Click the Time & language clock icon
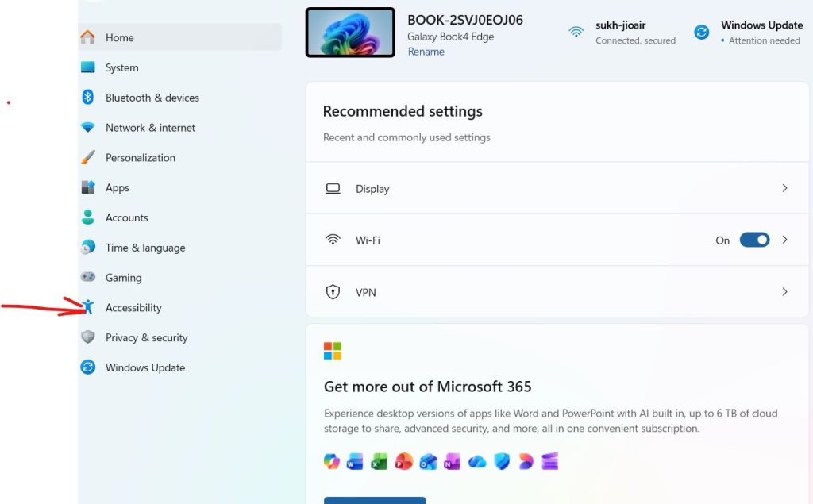813x504 pixels. pyautogui.click(x=88, y=248)
